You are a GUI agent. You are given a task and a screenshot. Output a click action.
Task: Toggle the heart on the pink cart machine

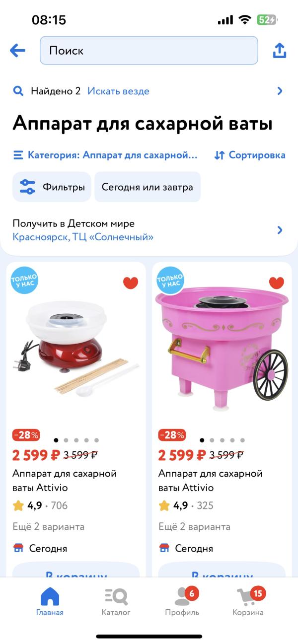click(x=277, y=283)
